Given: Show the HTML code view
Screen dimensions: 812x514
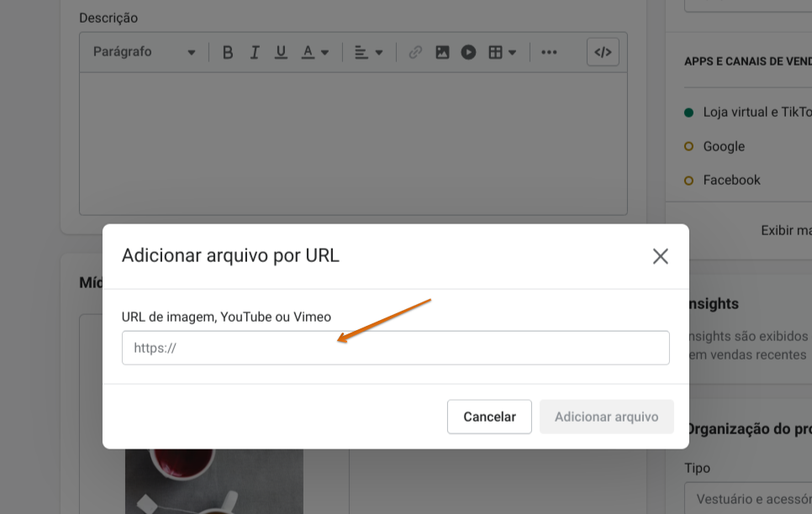Looking at the screenshot, I should point(603,52).
